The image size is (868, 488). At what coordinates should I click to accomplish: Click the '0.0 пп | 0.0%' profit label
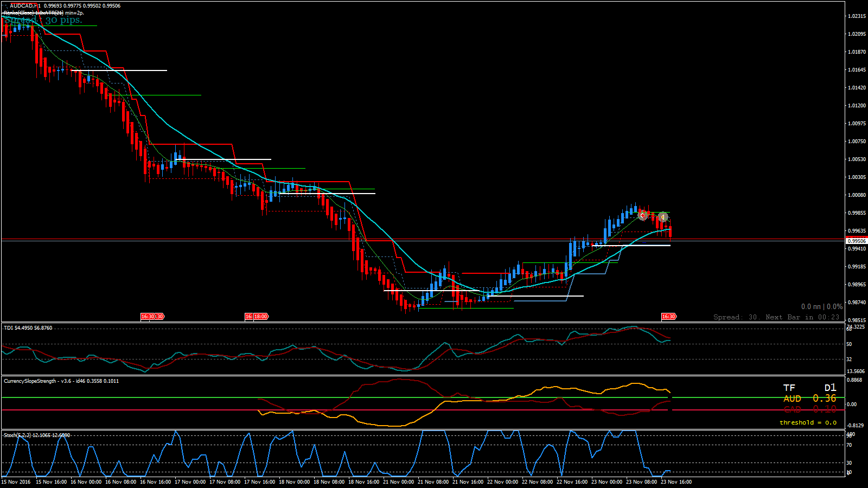click(822, 307)
